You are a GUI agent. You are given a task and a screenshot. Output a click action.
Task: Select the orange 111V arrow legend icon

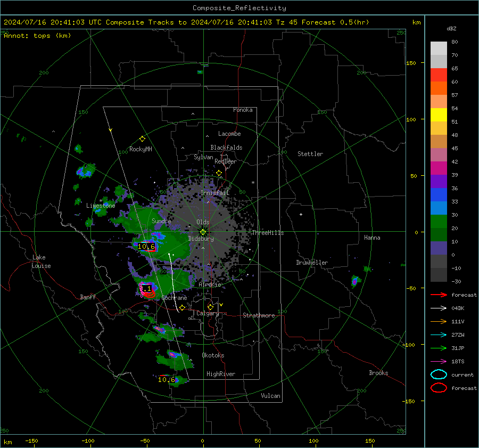pos(439,321)
